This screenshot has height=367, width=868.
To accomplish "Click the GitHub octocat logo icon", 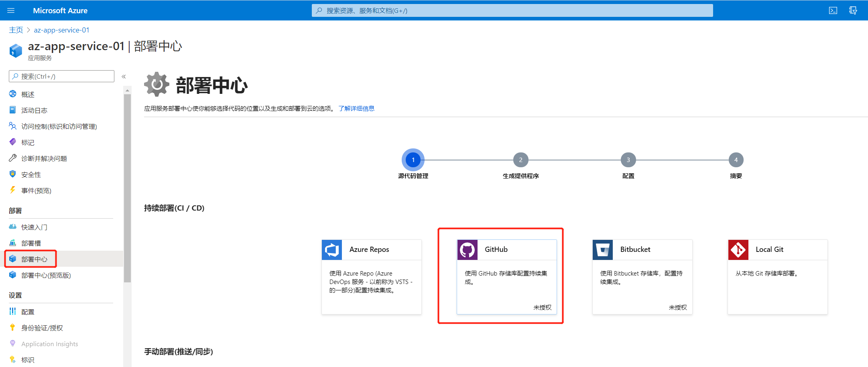I will 468,250.
